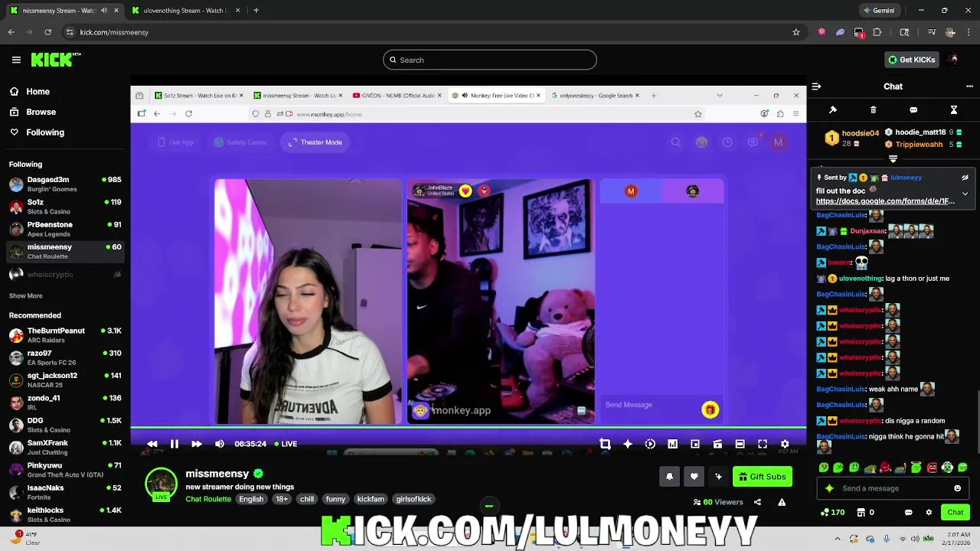Expand followed channels with Show more
Screen dimensions: 980x551
(x=26, y=296)
